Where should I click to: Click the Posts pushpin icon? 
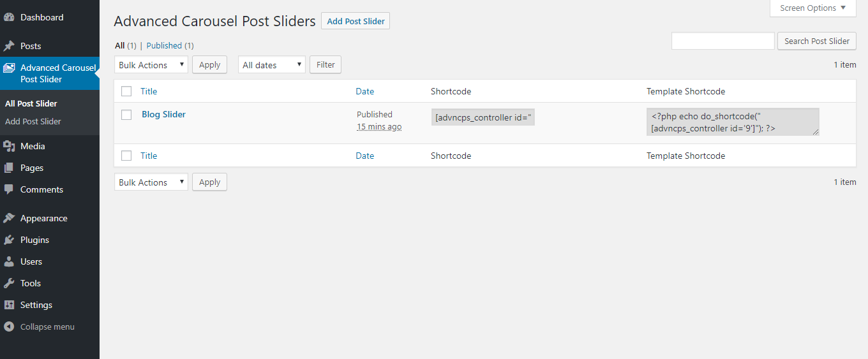click(x=9, y=46)
